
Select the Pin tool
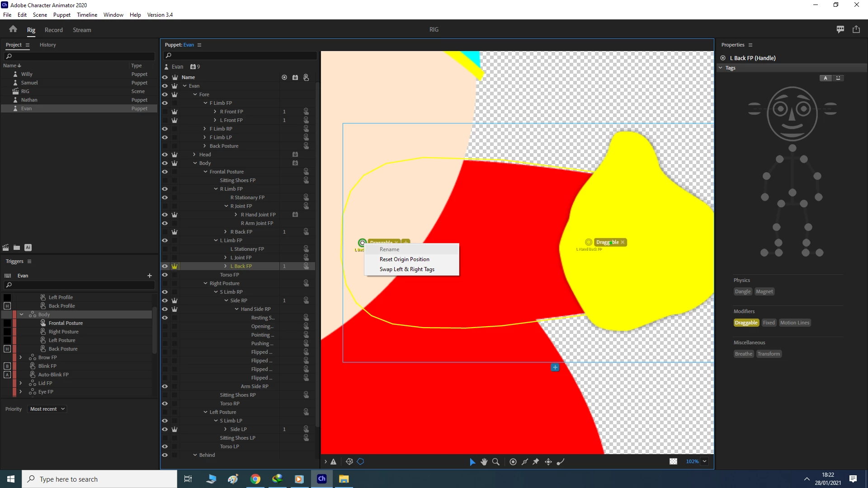pos(536,461)
